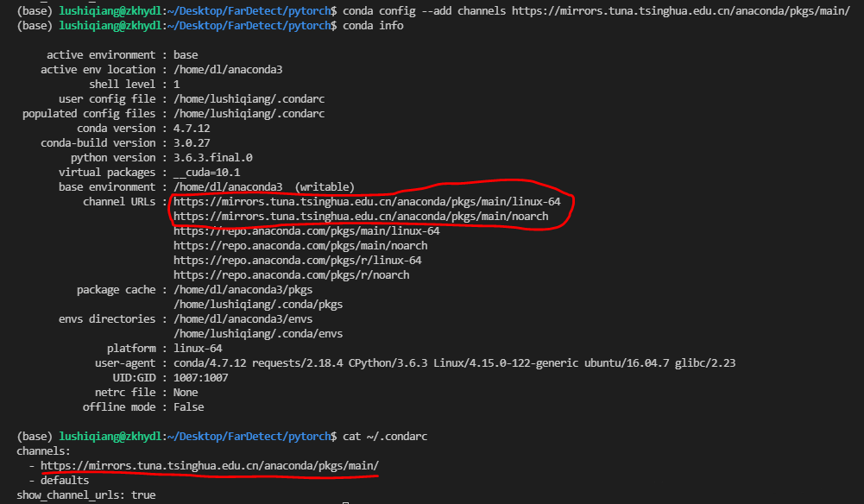
Task: Click the '- defaults' channel entry
Action: pyautogui.click(x=59, y=481)
